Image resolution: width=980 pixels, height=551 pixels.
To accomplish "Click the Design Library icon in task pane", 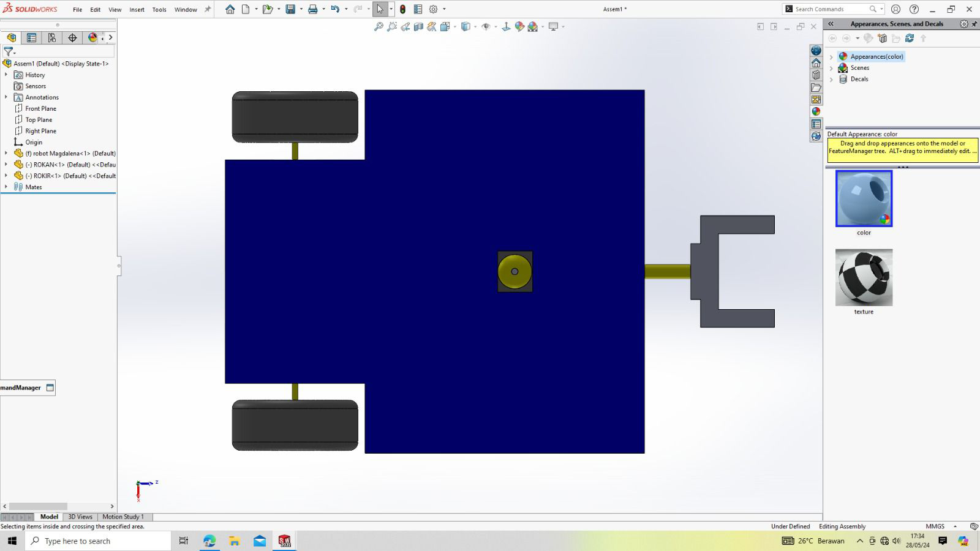I will pos(816,75).
